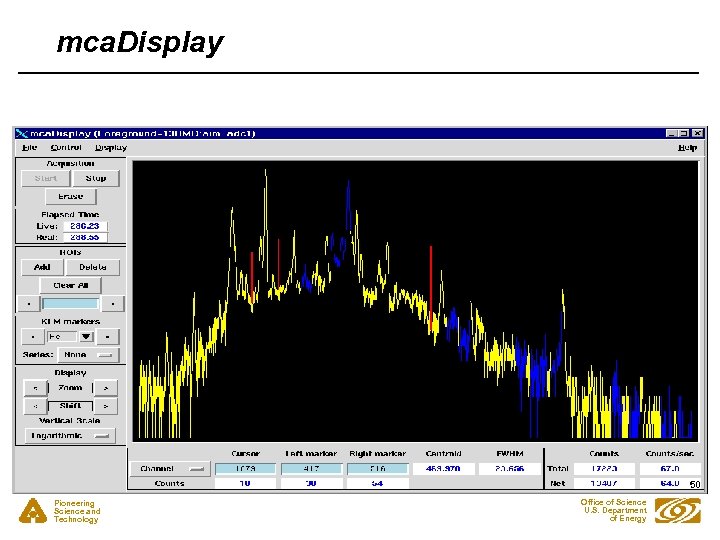Click the Left marker counts value
The image size is (720, 540).
[311, 483]
